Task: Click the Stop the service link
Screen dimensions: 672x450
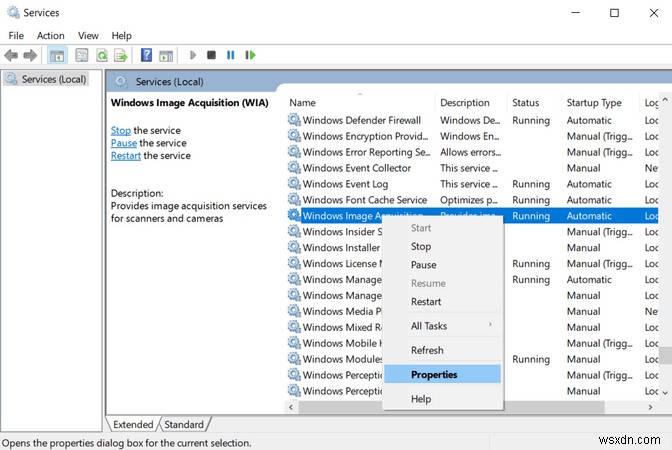Action: click(121, 130)
